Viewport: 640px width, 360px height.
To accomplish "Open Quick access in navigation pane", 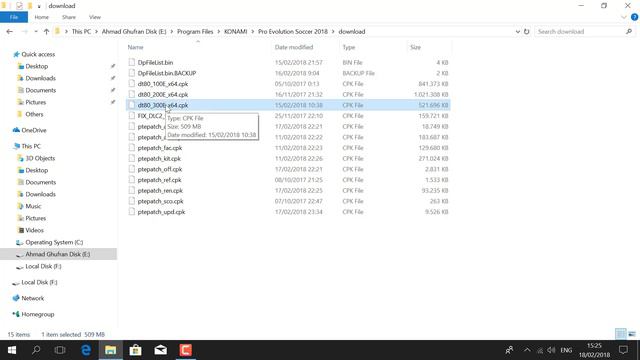I will (38, 54).
